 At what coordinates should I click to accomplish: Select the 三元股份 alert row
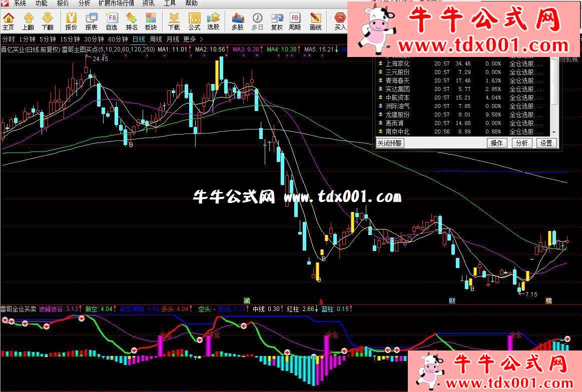[x=463, y=72]
